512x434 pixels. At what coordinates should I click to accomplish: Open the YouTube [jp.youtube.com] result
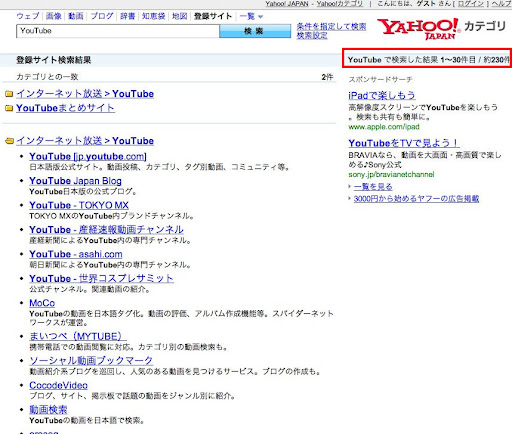point(88,156)
